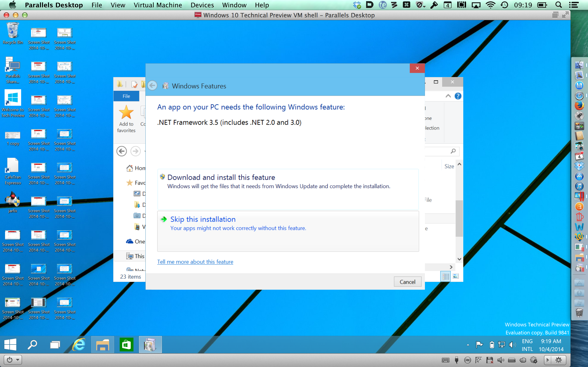This screenshot has width=588, height=367.
Task: Launch Internet Explorer from the taskbar
Action: [79, 345]
